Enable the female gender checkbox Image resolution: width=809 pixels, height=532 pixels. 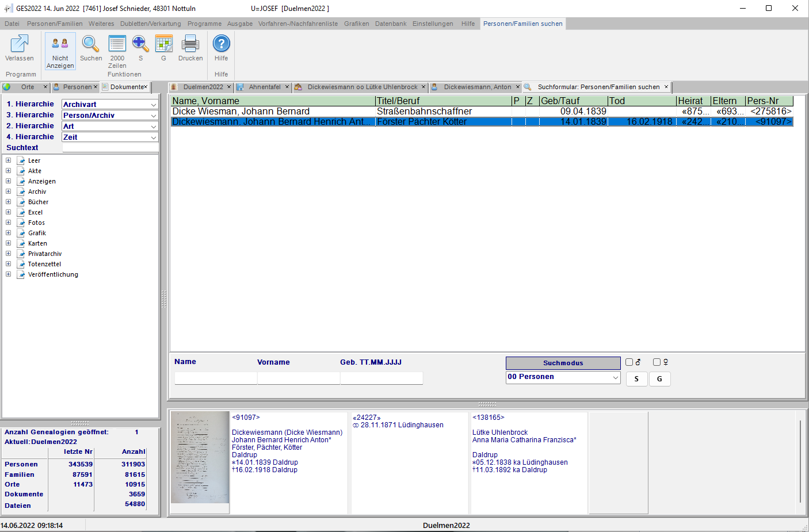(657, 362)
